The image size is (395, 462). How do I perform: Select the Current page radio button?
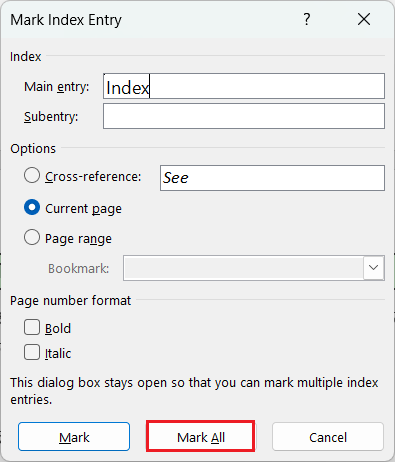tap(32, 207)
